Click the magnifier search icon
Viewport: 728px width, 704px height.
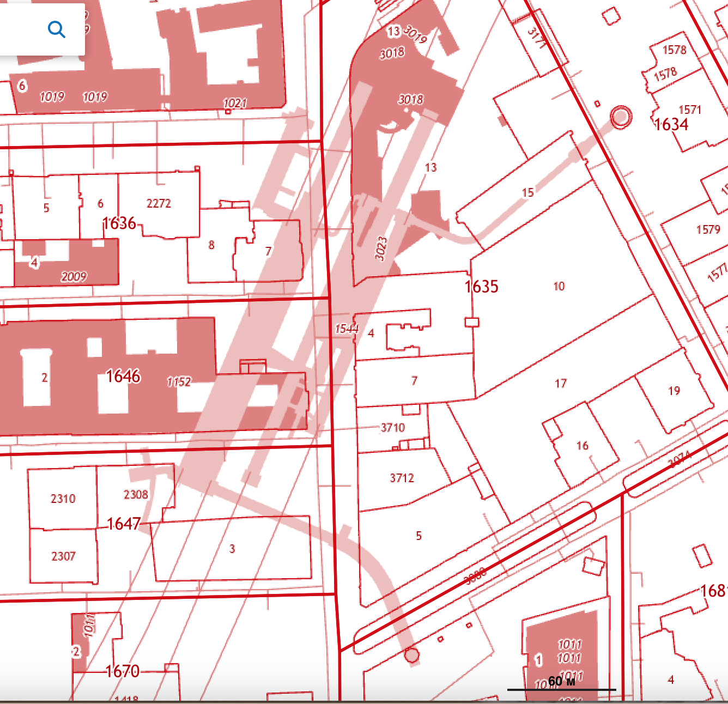click(x=56, y=29)
